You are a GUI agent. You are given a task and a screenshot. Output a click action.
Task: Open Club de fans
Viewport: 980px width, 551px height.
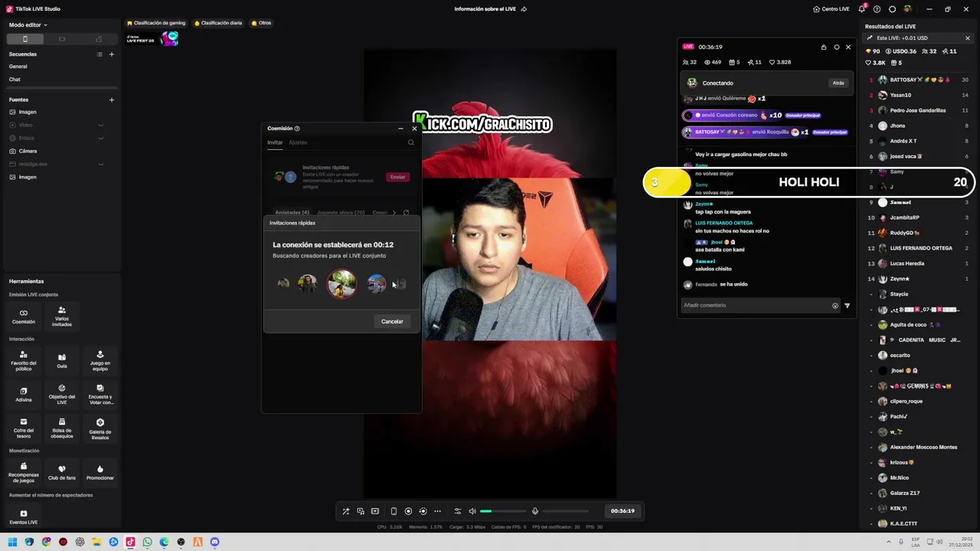coord(61,472)
